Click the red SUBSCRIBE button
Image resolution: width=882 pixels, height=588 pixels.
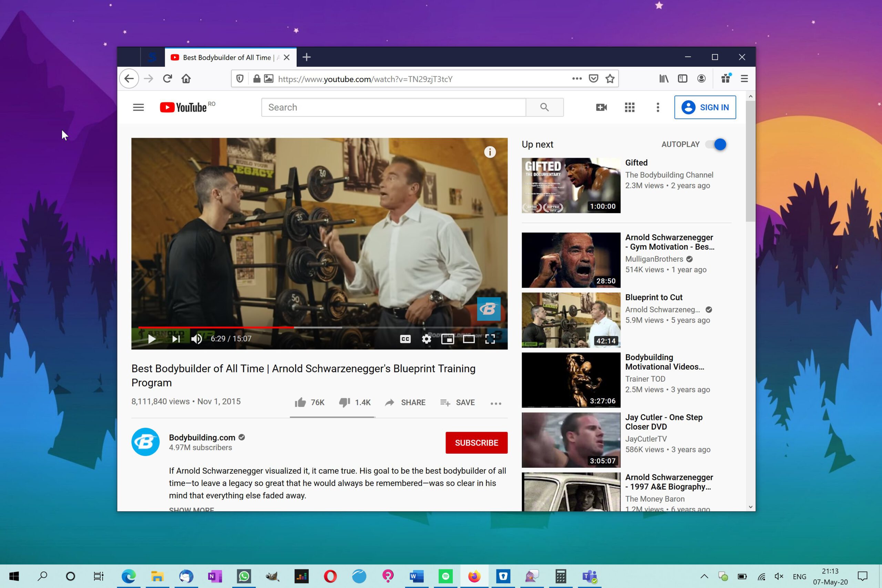(476, 443)
